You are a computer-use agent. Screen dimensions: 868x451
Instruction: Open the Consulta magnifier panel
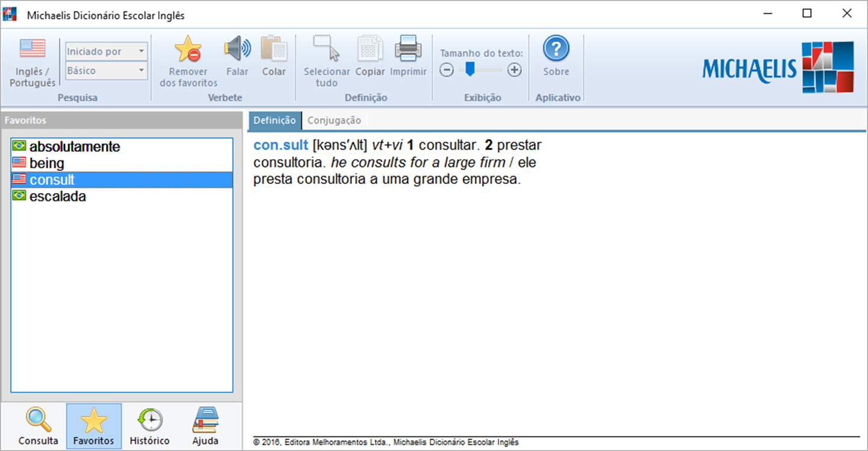point(39,426)
